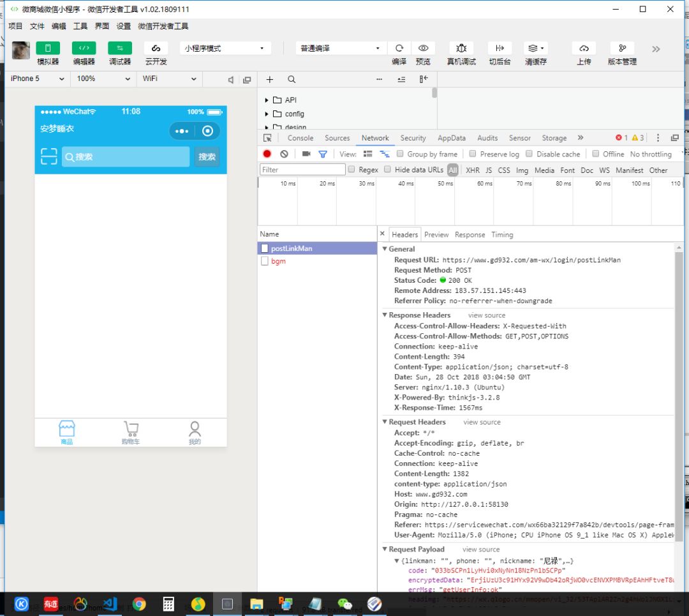Open the WiFi network type dropdown
This screenshot has height=616, width=689.
169,79
